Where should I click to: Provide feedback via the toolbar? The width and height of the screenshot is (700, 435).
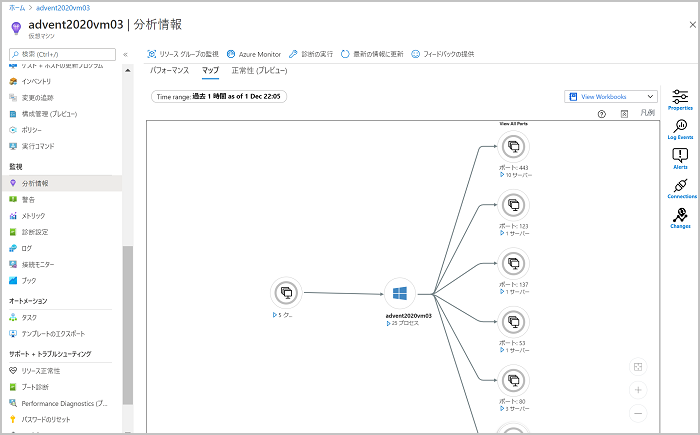[442, 54]
